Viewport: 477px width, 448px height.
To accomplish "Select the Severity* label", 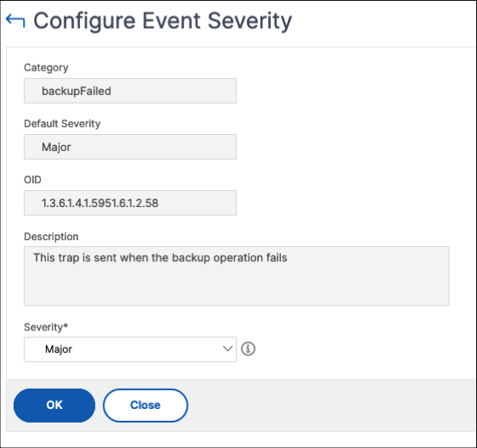I will click(46, 327).
